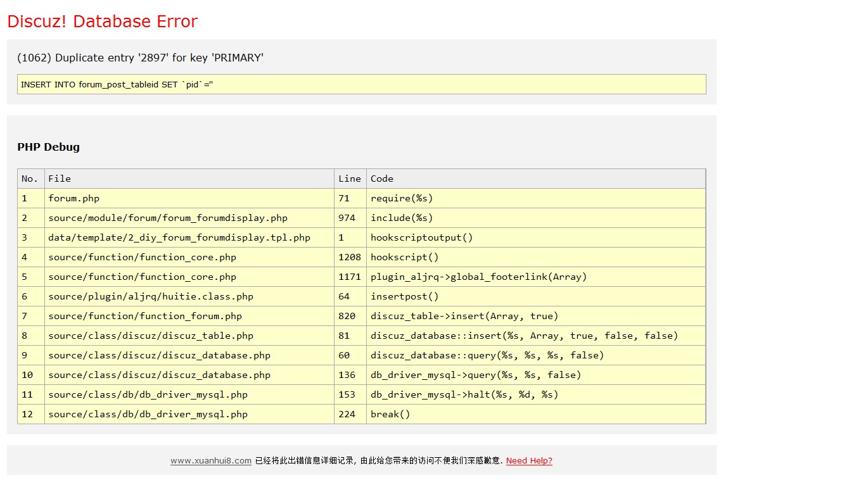Click the 'No.' column header
849x504 pixels.
(x=31, y=179)
